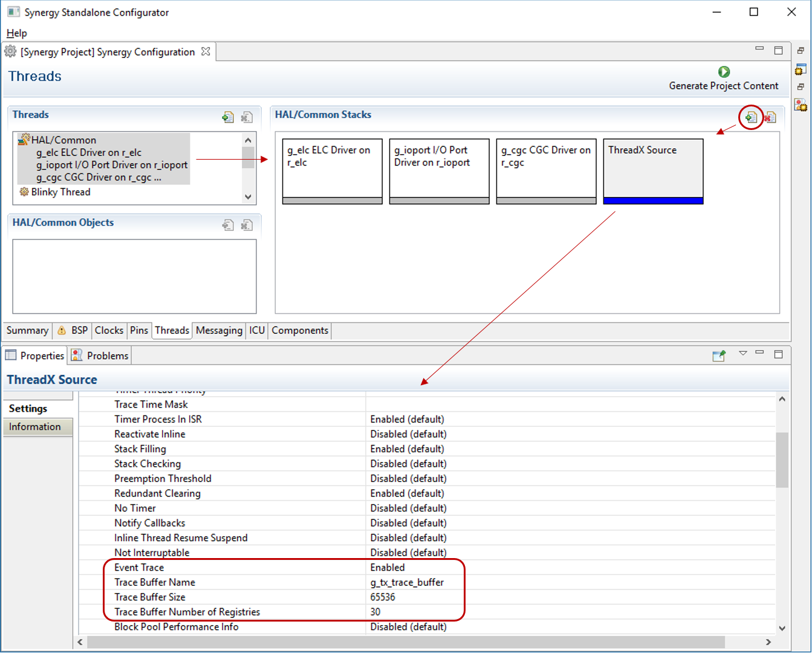Add a new stack in HAL/Common Stacks

[751, 117]
